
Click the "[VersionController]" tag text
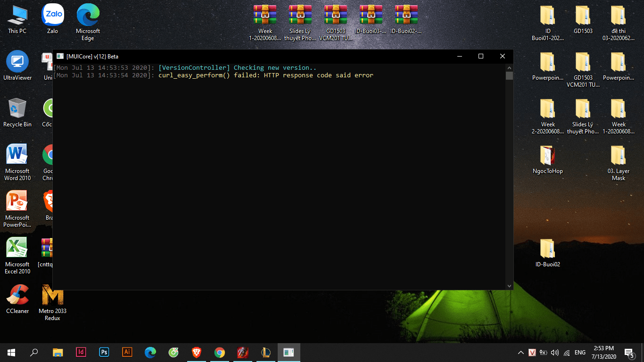(194, 67)
